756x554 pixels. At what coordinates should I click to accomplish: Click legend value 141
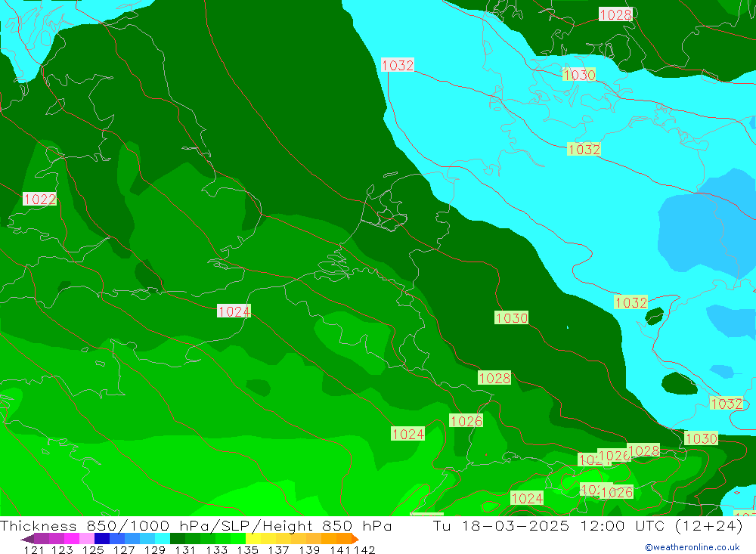[340, 549]
